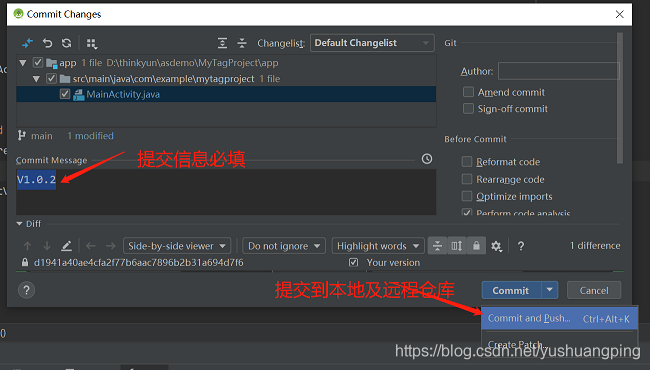Screen dimensions: 650x370
Task: Toggle the diff editor lock icon
Action: click(x=476, y=246)
